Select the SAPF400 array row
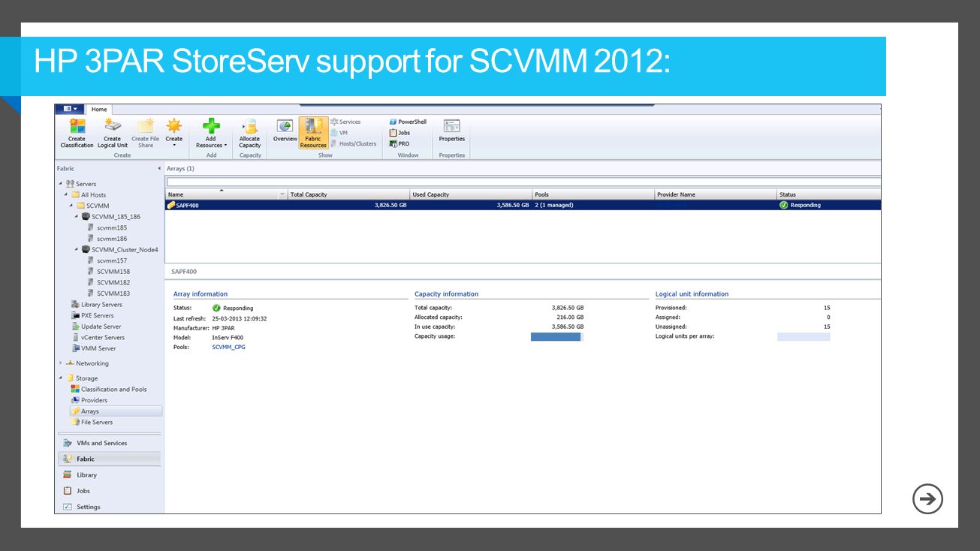Screen dimensions: 980x551 click(x=523, y=205)
